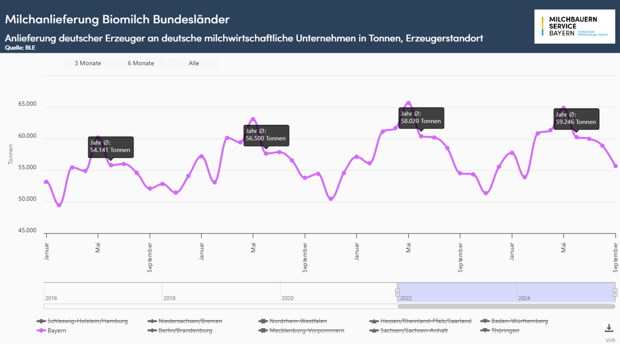Choose the Alle range button
Image resolution: width=620 pixels, height=364 pixels.
(194, 63)
